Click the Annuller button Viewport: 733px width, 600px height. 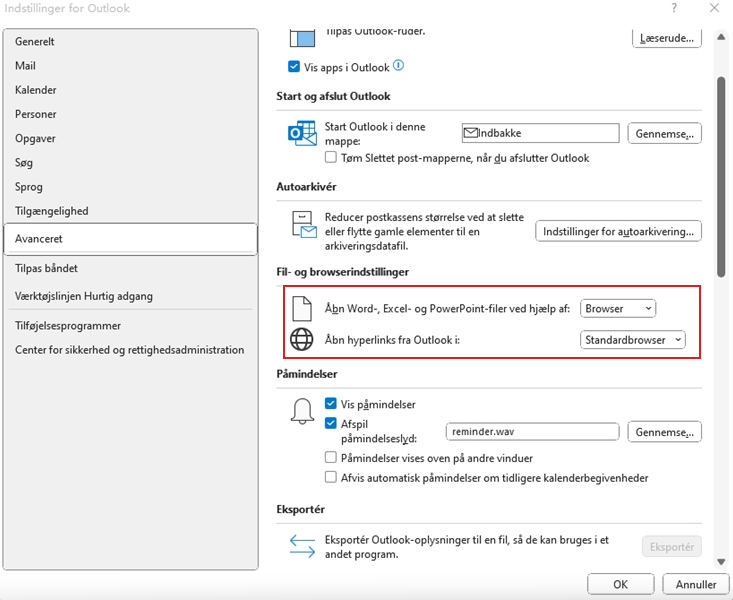696,585
